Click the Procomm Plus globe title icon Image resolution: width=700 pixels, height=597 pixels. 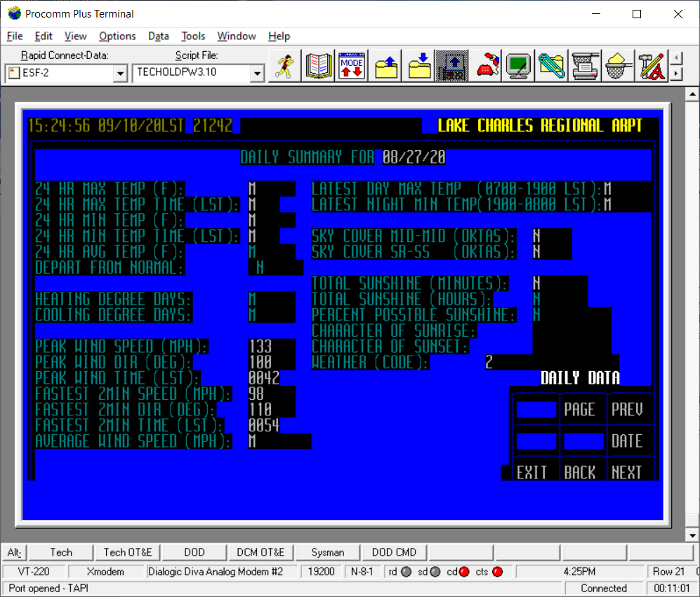[x=14, y=14]
